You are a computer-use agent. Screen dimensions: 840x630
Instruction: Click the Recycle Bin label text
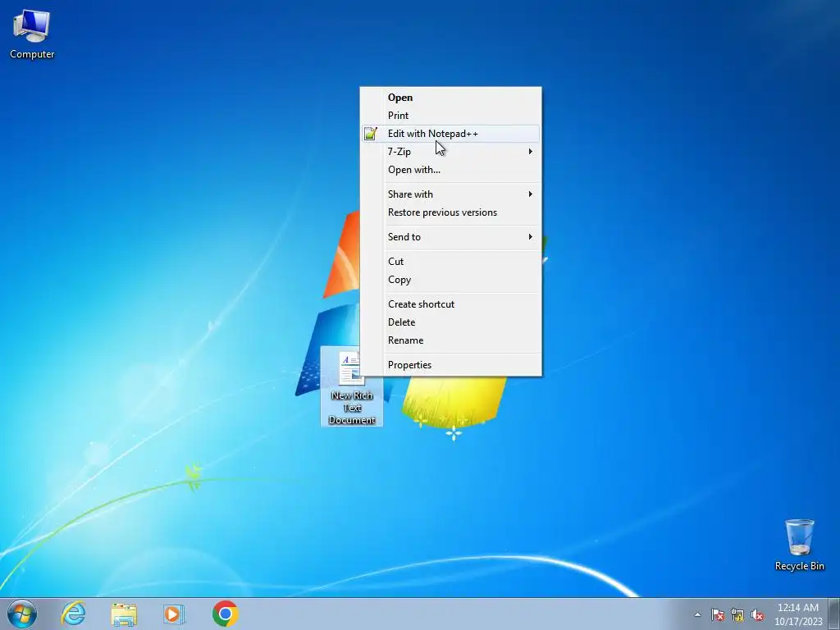click(x=799, y=566)
